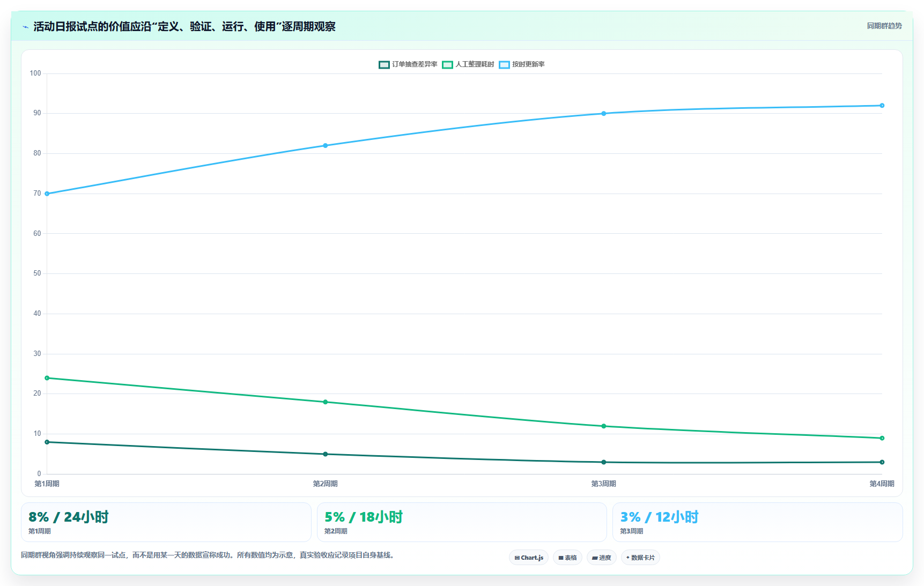This screenshot has width=924, height=586.
Task: Click the 进度 tag pill
Action: [602, 558]
